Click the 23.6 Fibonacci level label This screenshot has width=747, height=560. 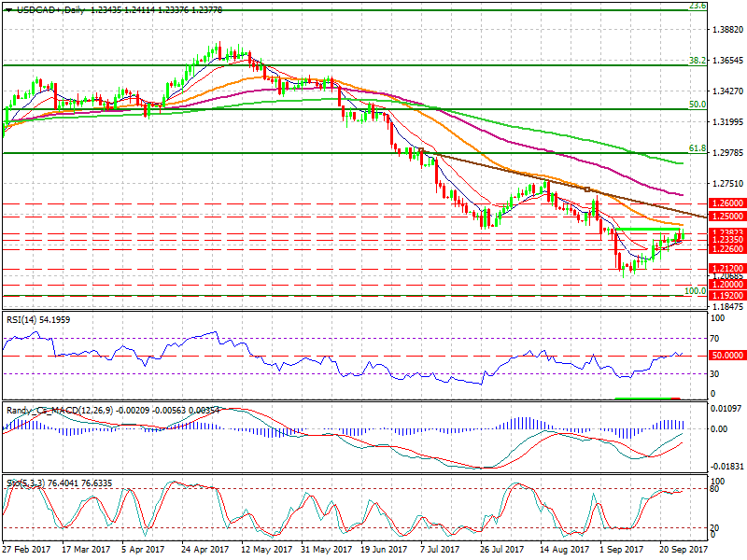click(x=696, y=6)
